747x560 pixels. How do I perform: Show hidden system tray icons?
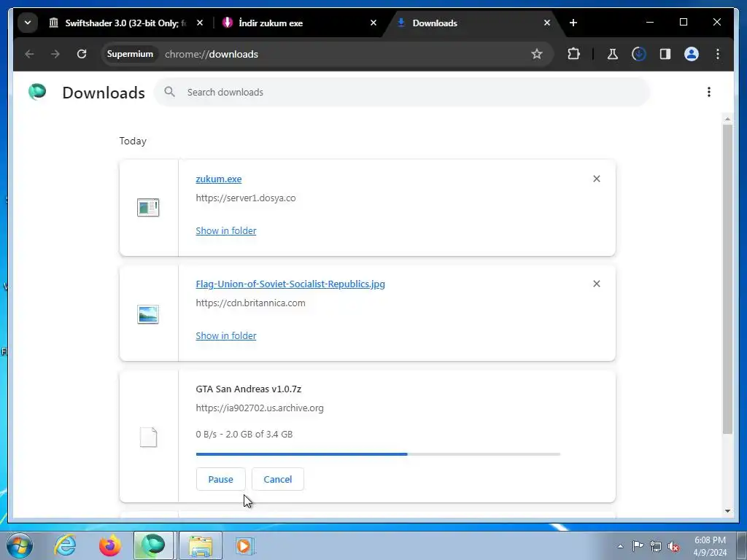click(620, 546)
